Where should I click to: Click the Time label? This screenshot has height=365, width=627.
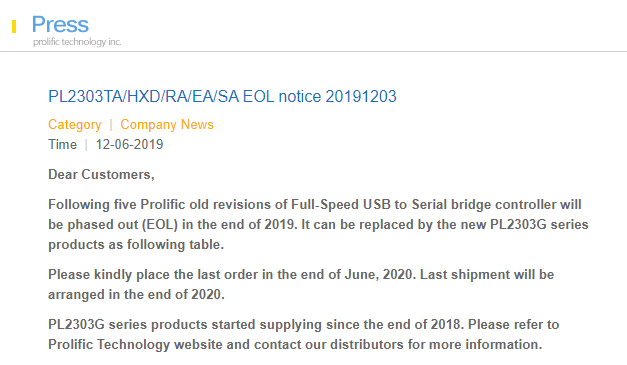(x=62, y=144)
